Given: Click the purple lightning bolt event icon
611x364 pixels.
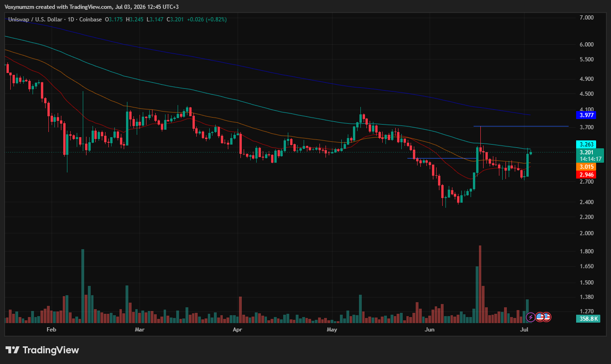Looking at the screenshot, I should [x=531, y=317].
